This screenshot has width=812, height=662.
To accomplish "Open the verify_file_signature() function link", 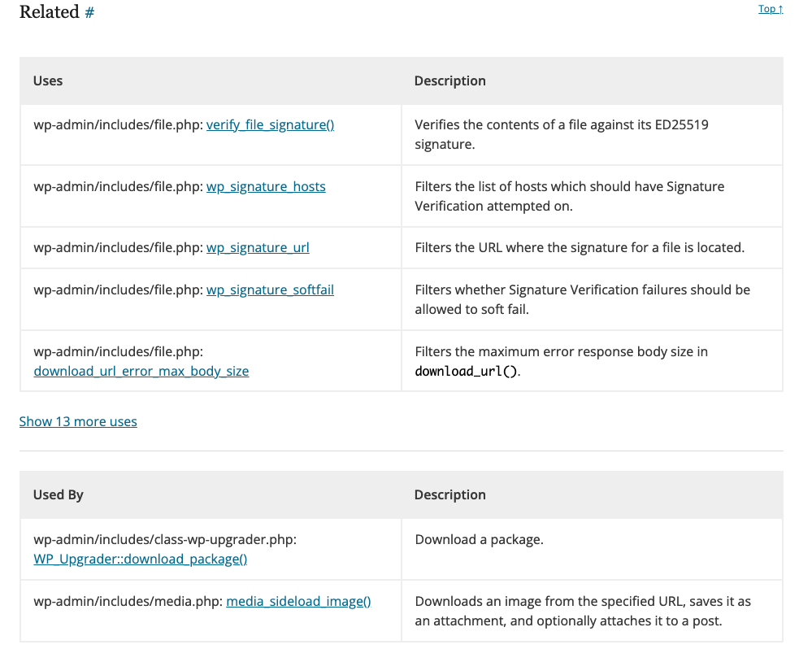I will coord(270,124).
